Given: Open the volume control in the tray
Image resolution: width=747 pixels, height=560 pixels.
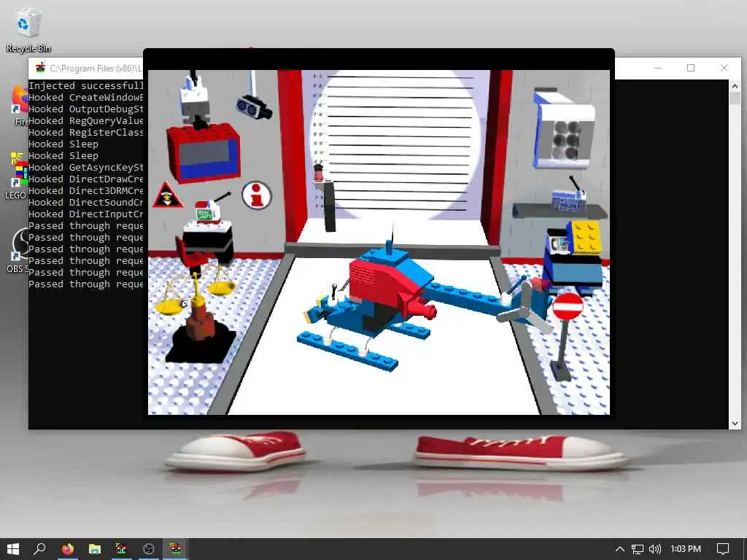Looking at the screenshot, I should (x=655, y=549).
